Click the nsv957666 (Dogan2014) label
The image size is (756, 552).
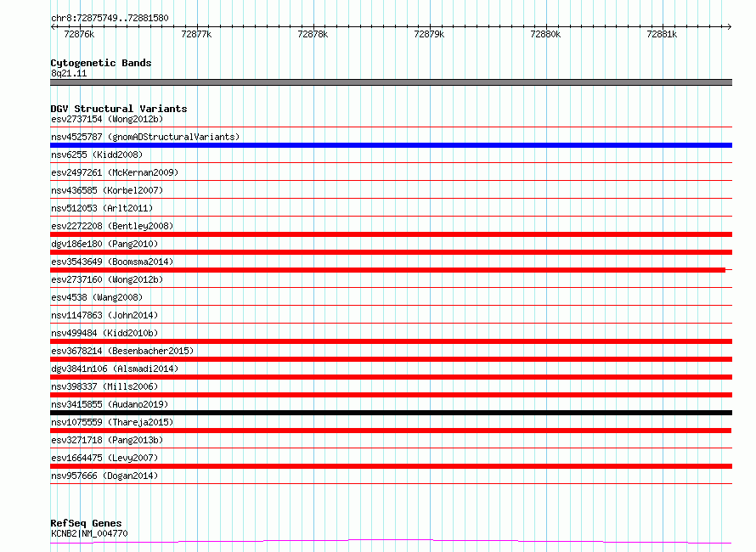(x=104, y=476)
